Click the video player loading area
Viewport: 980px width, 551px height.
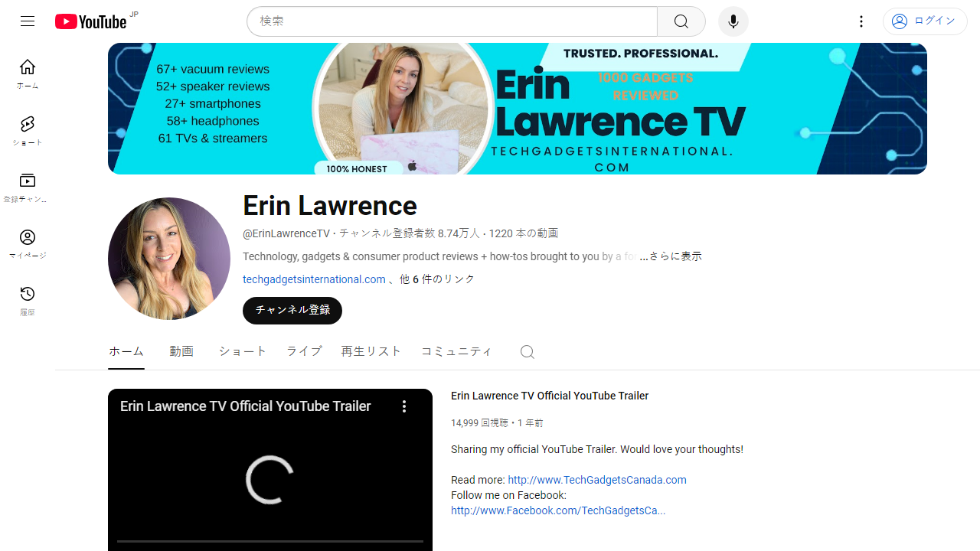tap(270, 480)
